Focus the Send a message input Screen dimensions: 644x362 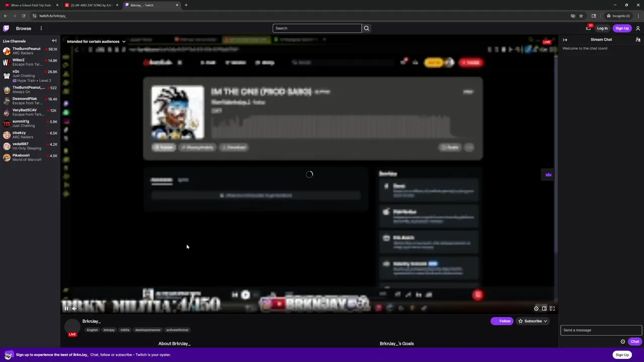[x=601, y=330]
